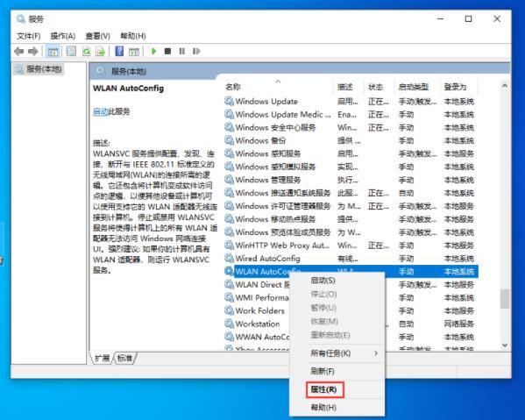Click gear icon beside Windows Update Medic
The image size is (525, 420).
pyautogui.click(x=229, y=114)
